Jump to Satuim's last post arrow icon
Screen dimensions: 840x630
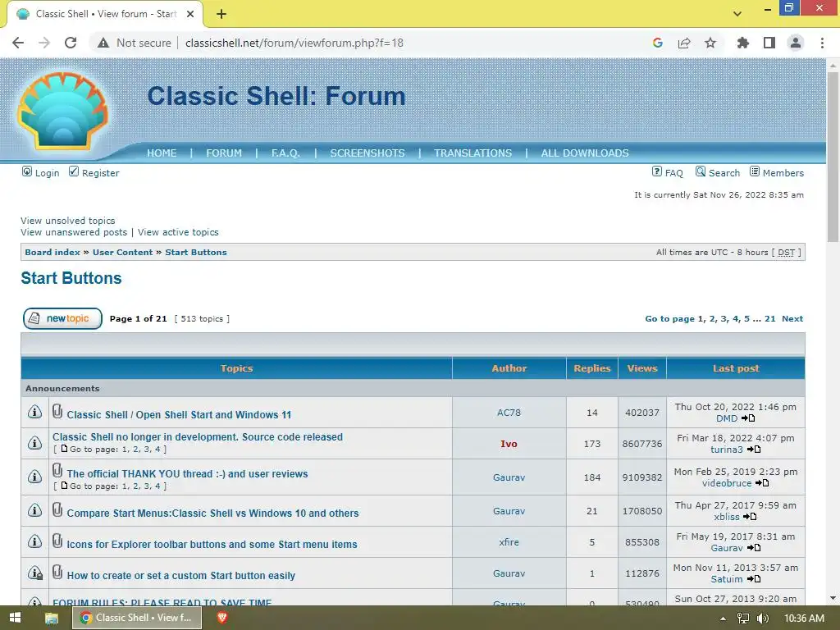point(754,579)
